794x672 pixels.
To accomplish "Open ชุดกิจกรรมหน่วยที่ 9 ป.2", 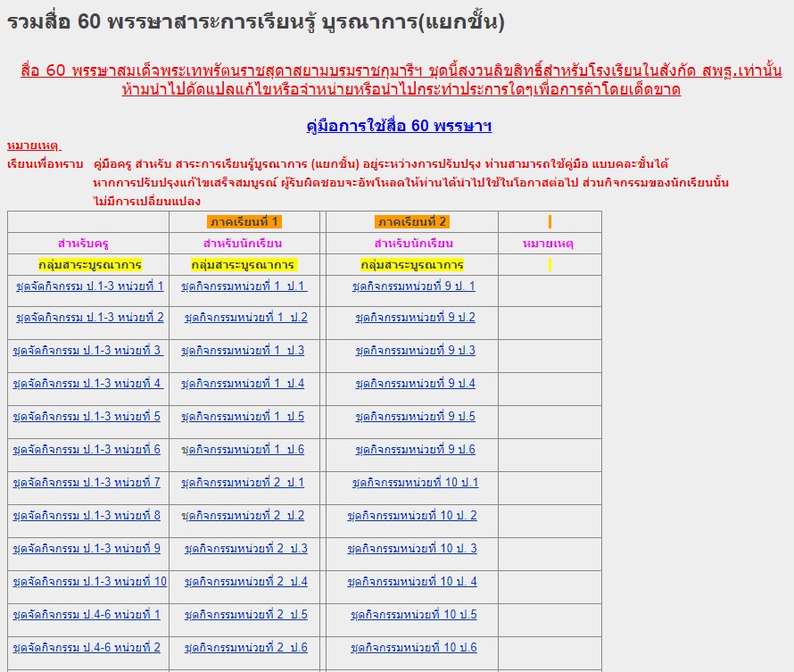I will click(x=415, y=318).
